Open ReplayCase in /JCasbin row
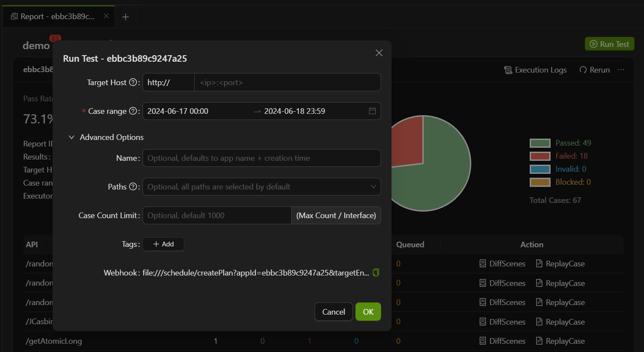This screenshot has width=644, height=352. pos(560,322)
